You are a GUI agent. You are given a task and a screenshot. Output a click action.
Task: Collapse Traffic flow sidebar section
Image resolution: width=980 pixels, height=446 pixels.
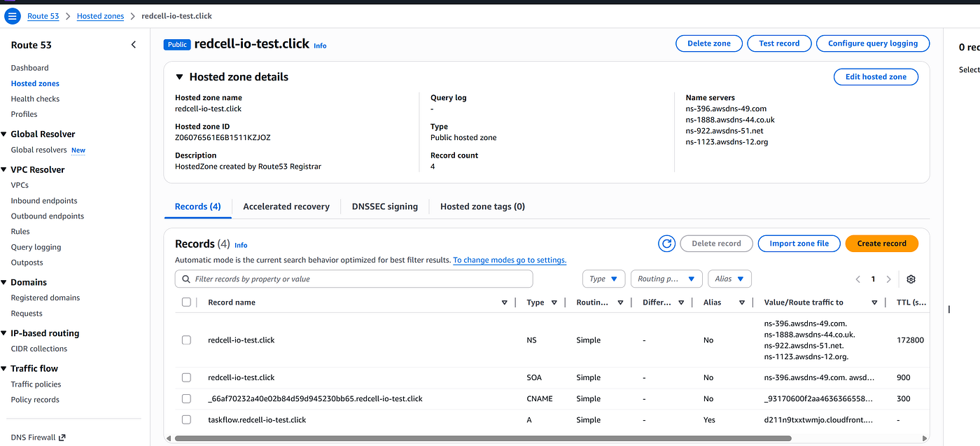click(x=4, y=369)
